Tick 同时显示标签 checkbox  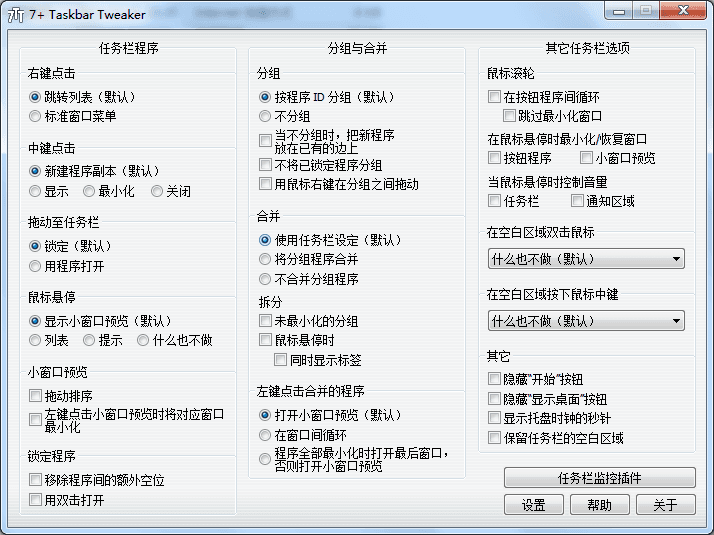click(x=280, y=360)
